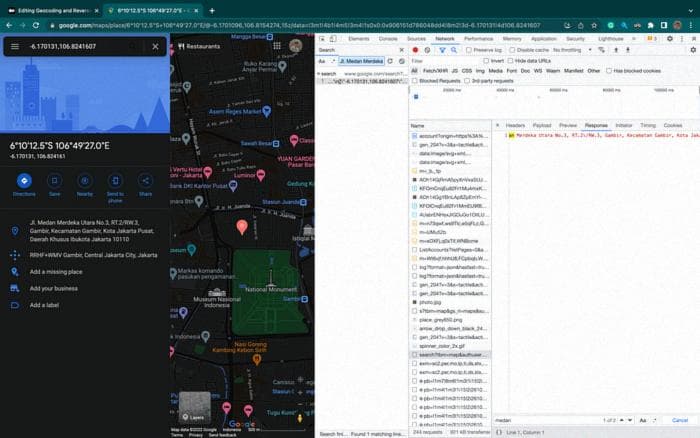Viewport: 700px width, 438px height.
Task: Select the photo.jpg network request
Action: pos(450,302)
